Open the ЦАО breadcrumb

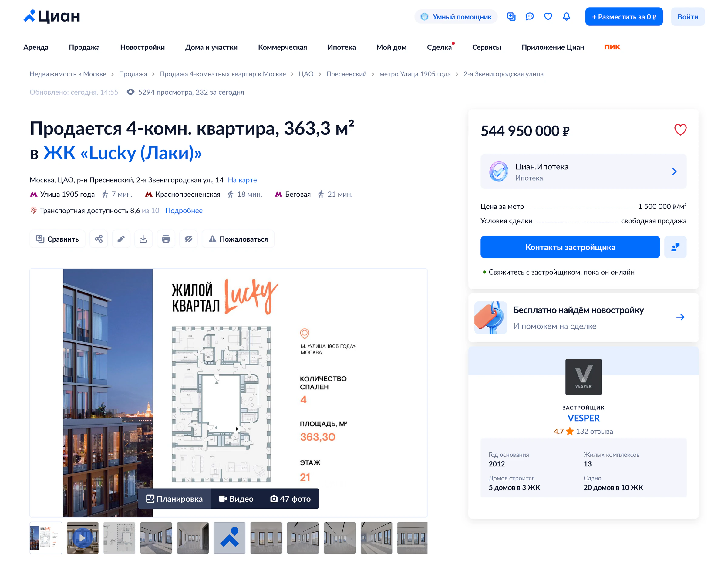pyautogui.click(x=306, y=74)
